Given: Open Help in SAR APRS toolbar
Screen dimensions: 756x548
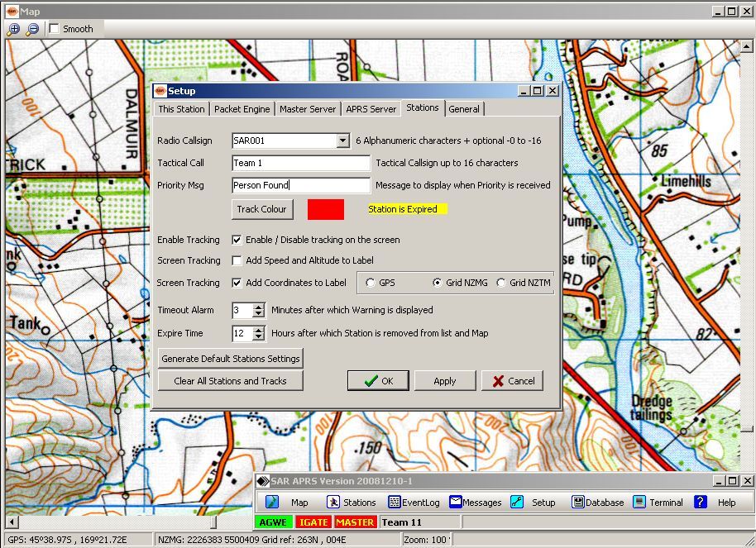Looking at the screenshot, I should click(x=715, y=503).
